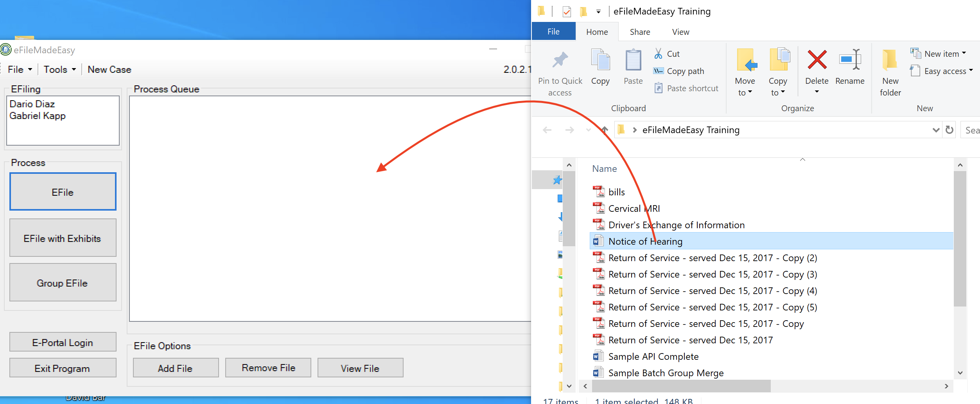Select Dario Diaz in EFiling list
Image resolution: width=980 pixels, height=404 pixels.
click(x=32, y=104)
